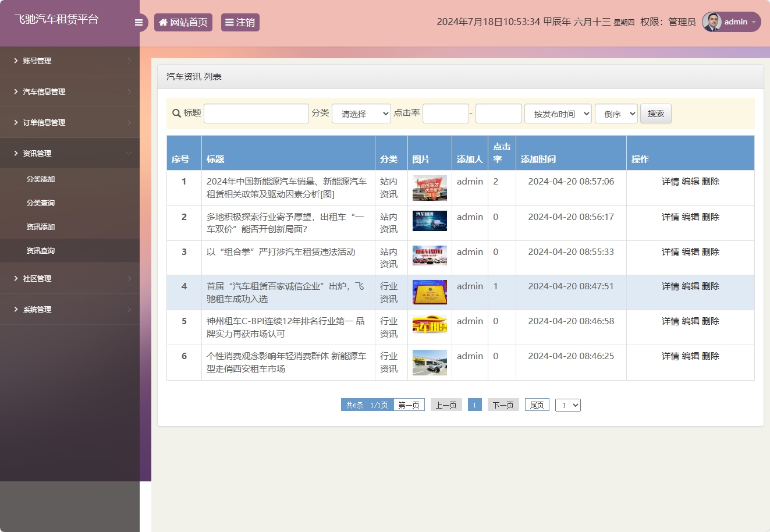Viewport: 770px width, 532px height.
Task: Click the magnifier search icon beside 标题
Action: [x=175, y=113]
